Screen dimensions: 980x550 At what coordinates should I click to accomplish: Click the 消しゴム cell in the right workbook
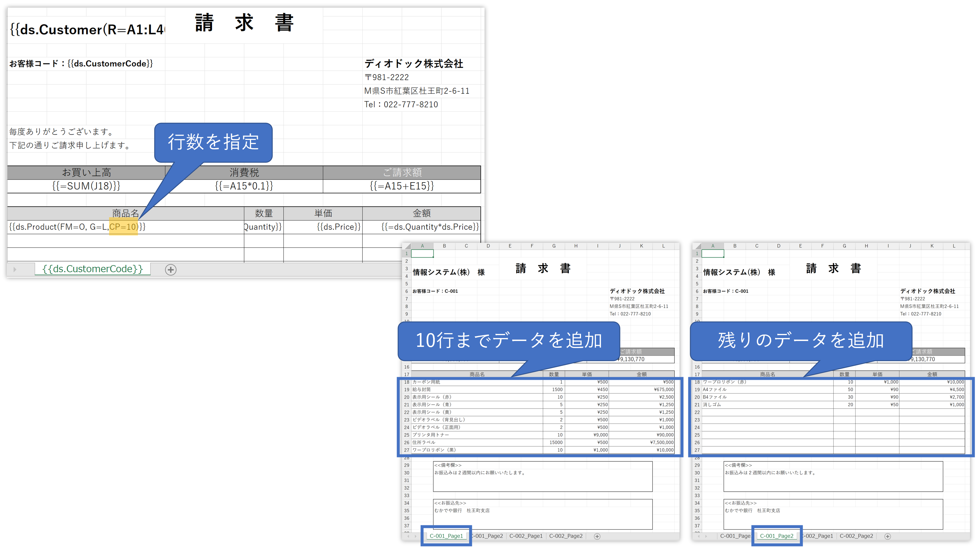[x=767, y=405]
